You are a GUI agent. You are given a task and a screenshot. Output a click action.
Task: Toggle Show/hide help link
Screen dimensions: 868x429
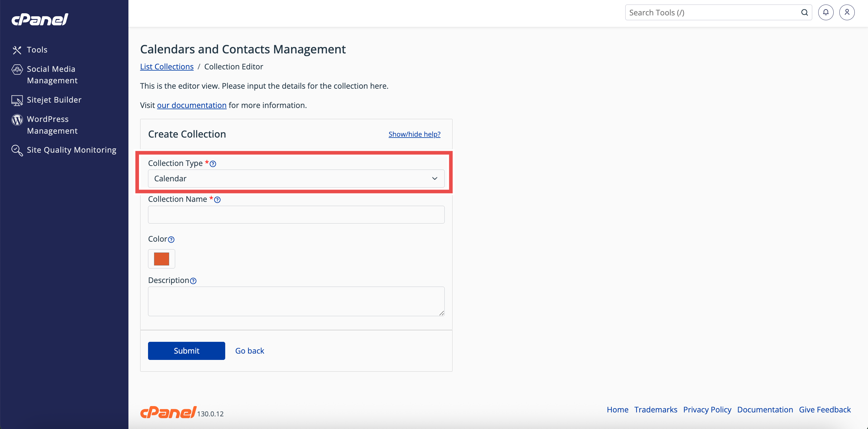pyautogui.click(x=414, y=134)
